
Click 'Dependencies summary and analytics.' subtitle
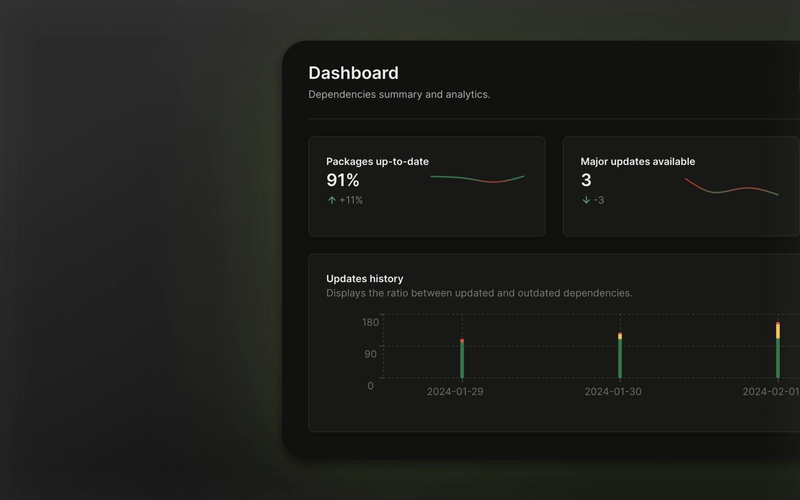399,94
